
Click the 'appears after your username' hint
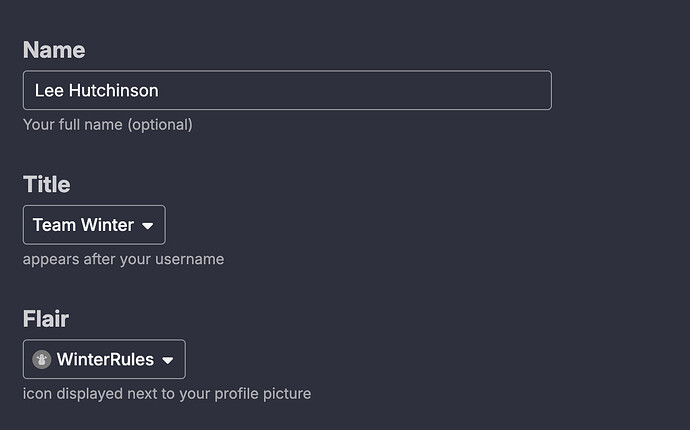click(123, 259)
